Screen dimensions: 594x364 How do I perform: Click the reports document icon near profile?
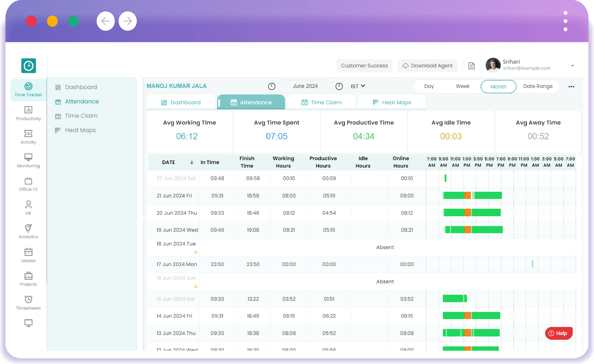click(x=471, y=66)
